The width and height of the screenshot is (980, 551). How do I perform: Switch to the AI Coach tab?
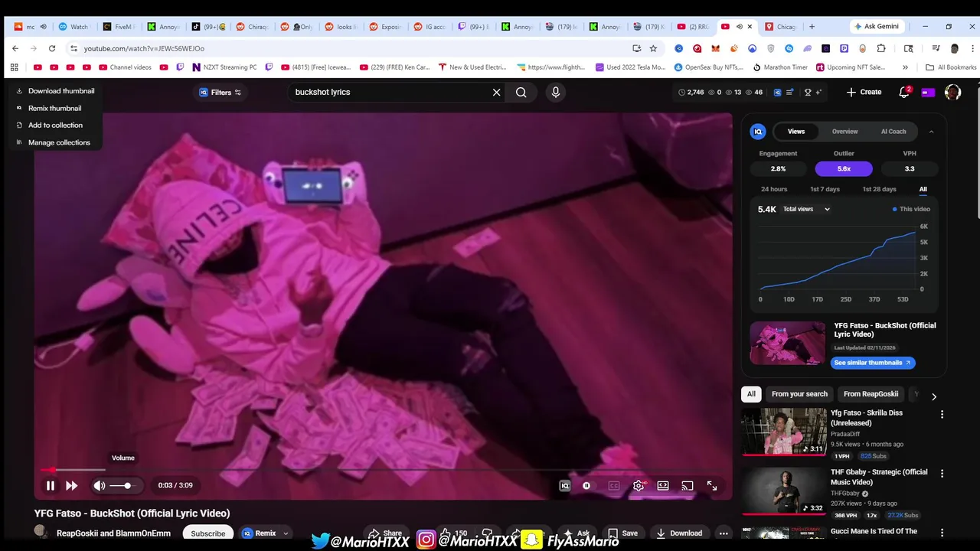(893, 132)
